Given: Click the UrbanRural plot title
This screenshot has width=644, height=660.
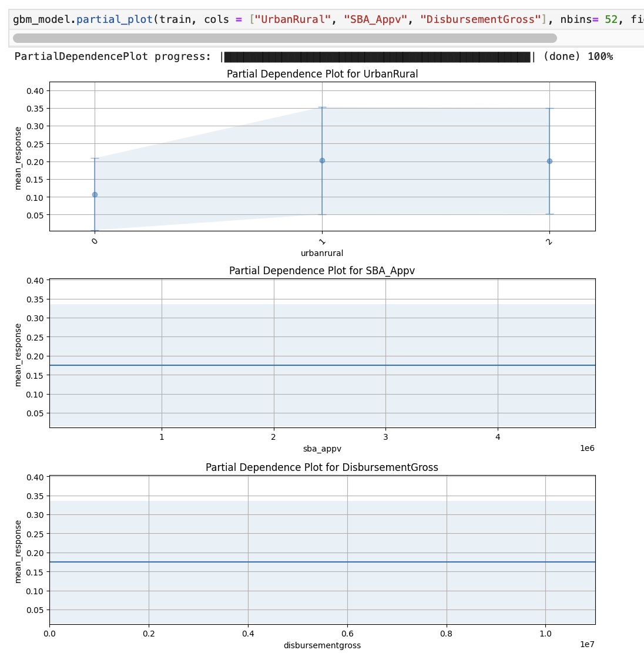Looking at the screenshot, I should [322, 74].
